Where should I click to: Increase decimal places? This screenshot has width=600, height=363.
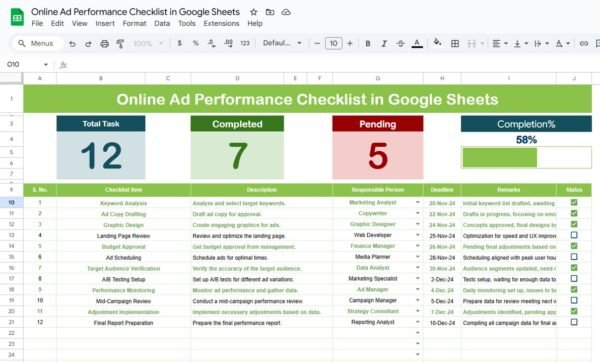pyautogui.click(x=228, y=43)
